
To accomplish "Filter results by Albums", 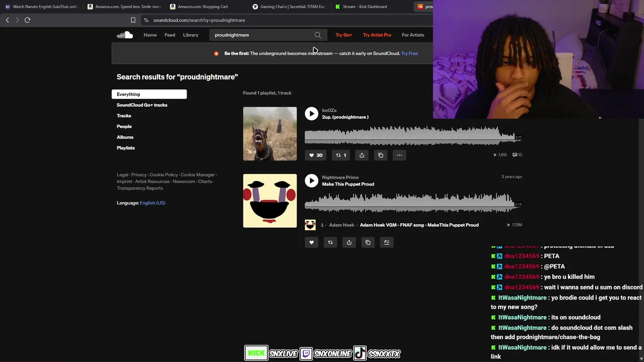I will point(125,137).
